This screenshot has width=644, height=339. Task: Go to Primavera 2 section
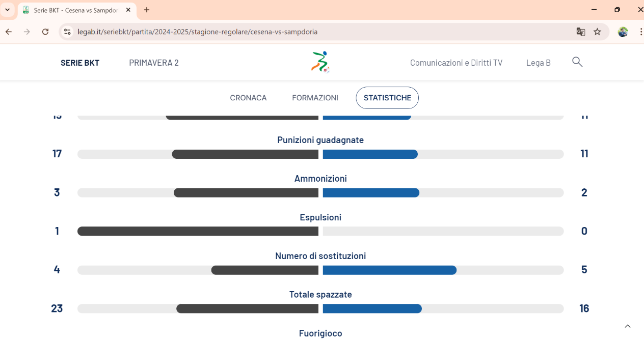point(154,63)
